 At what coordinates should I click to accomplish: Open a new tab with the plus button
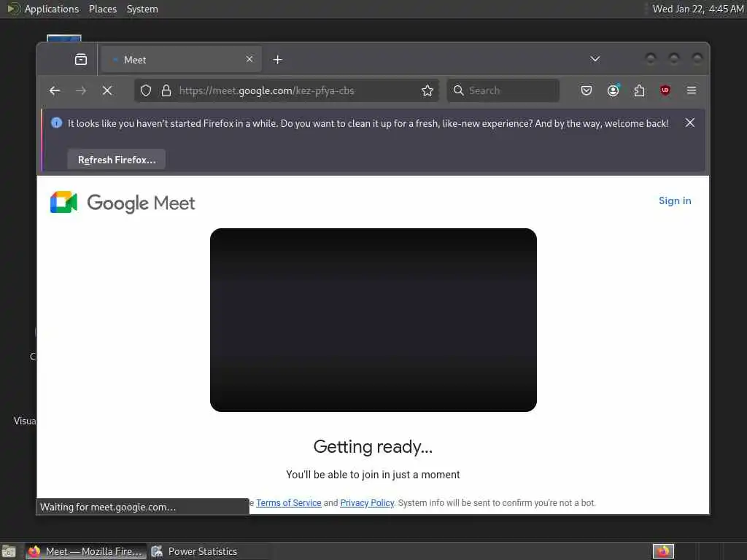point(278,60)
